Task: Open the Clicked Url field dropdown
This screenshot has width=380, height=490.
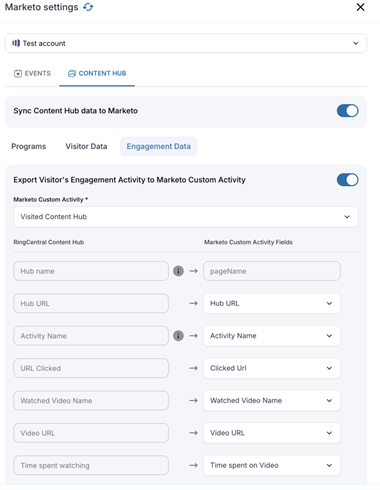Action: tap(272, 368)
